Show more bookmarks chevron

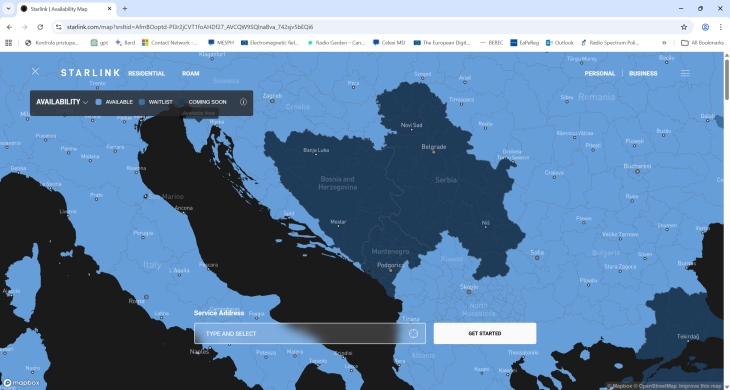(x=664, y=42)
